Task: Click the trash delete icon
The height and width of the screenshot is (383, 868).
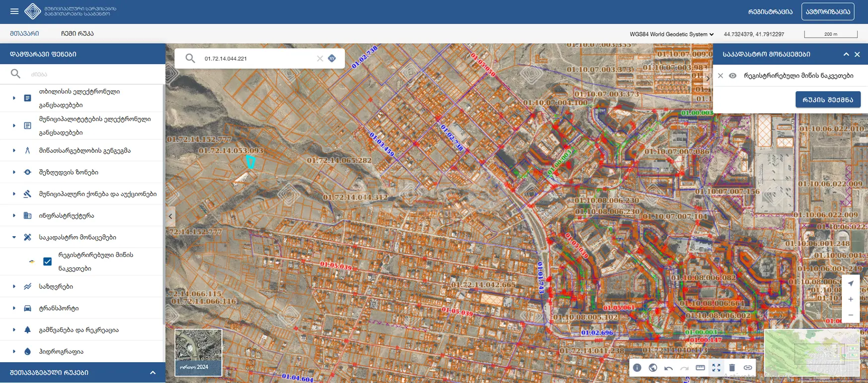Action: point(732,368)
